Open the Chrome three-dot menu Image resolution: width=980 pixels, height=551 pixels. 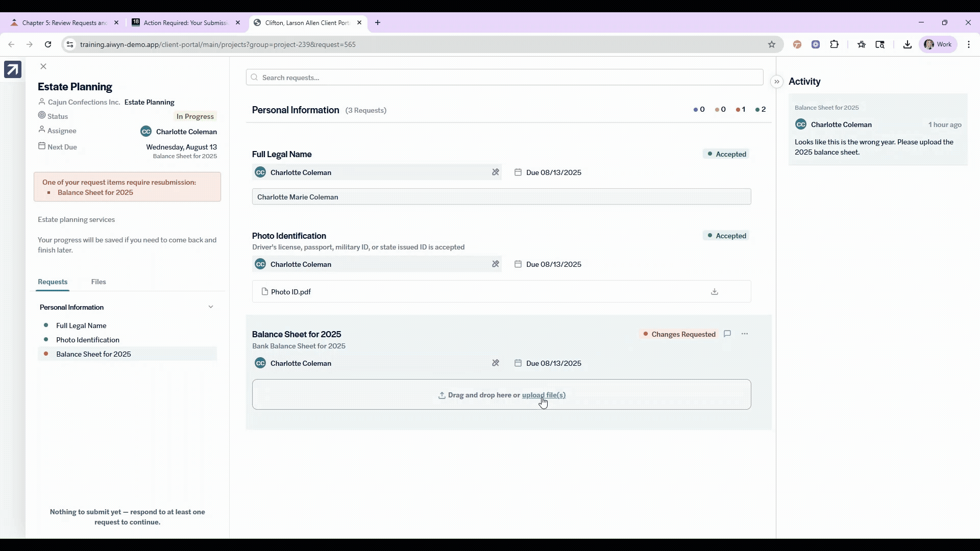pyautogui.click(x=969, y=44)
